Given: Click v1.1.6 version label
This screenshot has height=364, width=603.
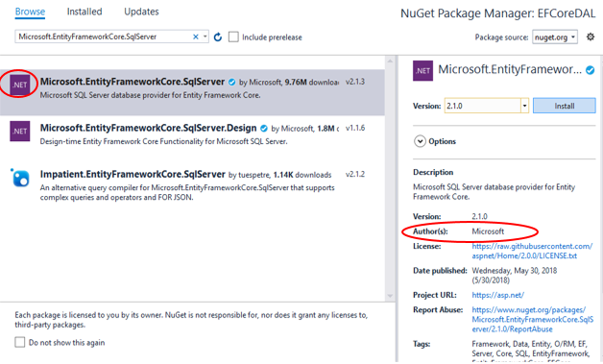Looking at the screenshot, I should coord(355,128).
